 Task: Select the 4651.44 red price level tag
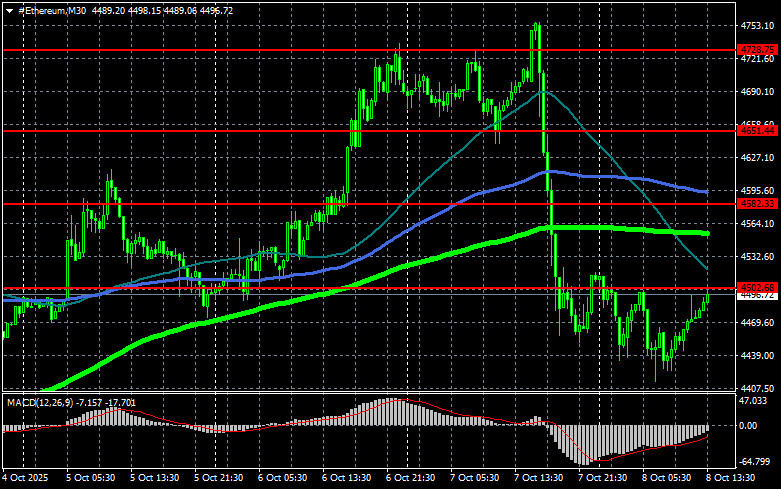click(x=757, y=130)
